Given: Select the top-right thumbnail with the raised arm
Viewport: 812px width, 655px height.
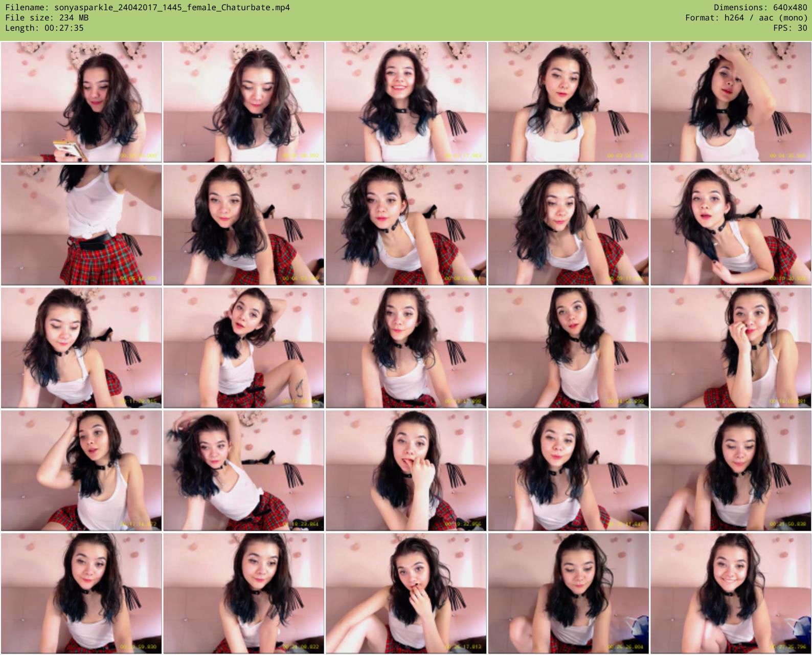Looking at the screenshot, I should click(731, 102).
